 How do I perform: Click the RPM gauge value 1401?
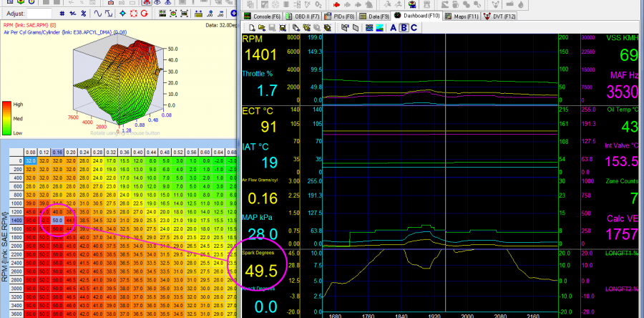260,54
